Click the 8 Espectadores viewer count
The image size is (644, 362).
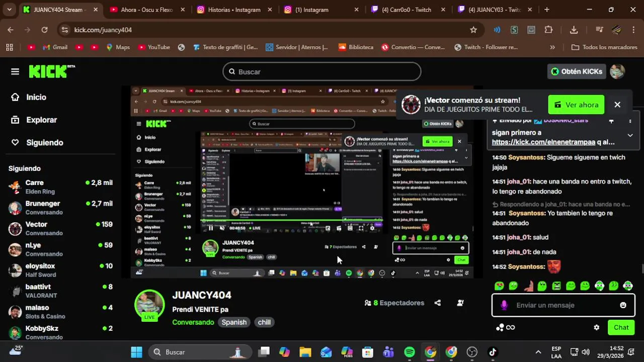coord(394,303)
